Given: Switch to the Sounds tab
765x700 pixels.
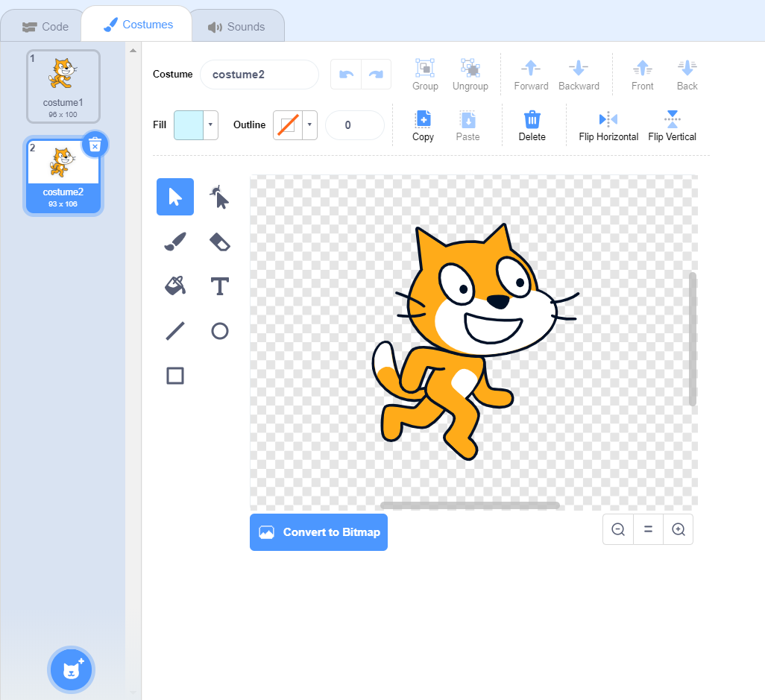Looking at the screenshot, I should [x=236, y=27].
